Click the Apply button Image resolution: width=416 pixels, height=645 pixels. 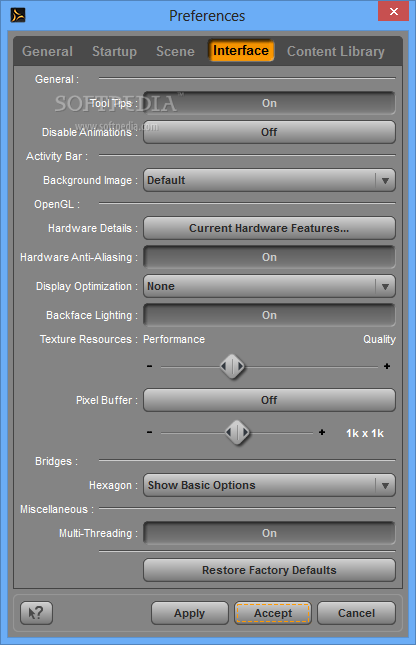coord(189,613)
